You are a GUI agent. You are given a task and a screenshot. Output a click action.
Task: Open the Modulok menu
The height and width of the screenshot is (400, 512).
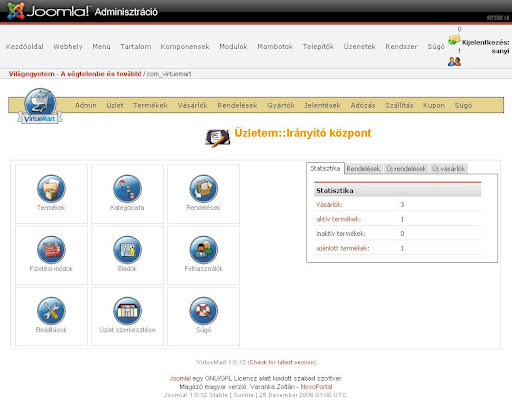233,47
